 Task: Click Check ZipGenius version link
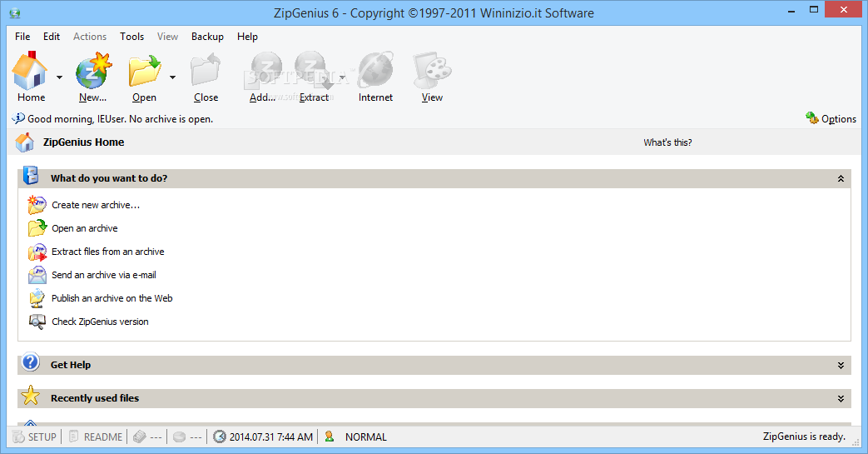coord(100,322)
